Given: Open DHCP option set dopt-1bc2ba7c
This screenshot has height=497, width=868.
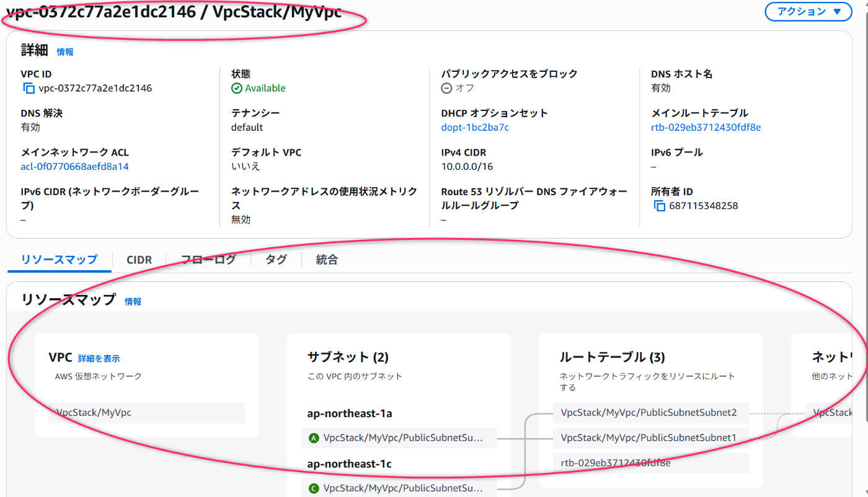Looking at the screenshot, I should pyautogui.click(x=475, y=127).
